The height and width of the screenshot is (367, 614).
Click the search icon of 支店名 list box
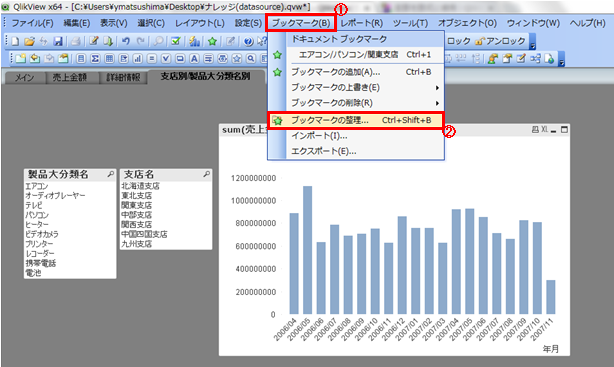206,174
